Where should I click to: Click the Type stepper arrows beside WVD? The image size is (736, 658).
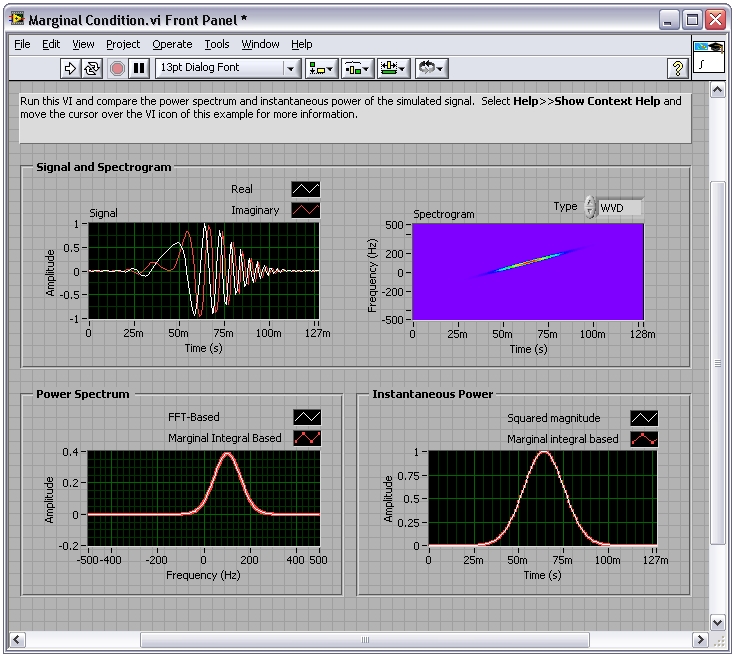tap(590, 207)
